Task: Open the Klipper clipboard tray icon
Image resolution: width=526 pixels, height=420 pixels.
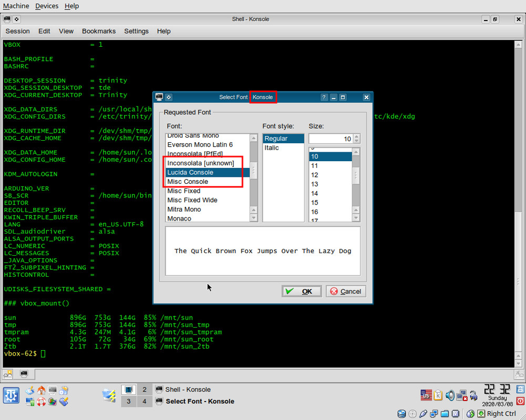Action: click(438, 395)
